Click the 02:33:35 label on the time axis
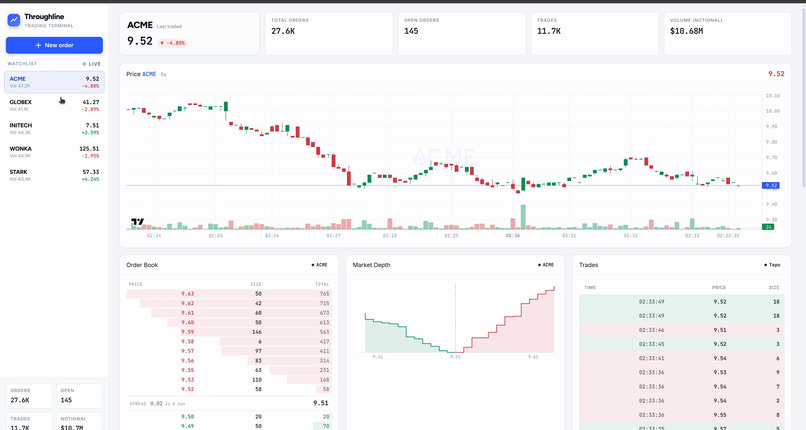 [x=728, y=236]
